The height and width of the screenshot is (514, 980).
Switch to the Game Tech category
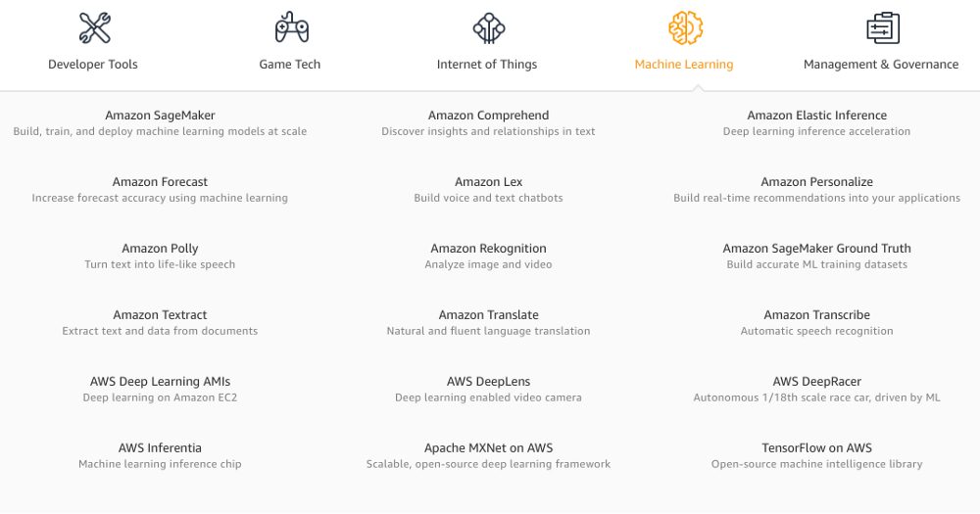pyautogui.click(x=290, y=65)
